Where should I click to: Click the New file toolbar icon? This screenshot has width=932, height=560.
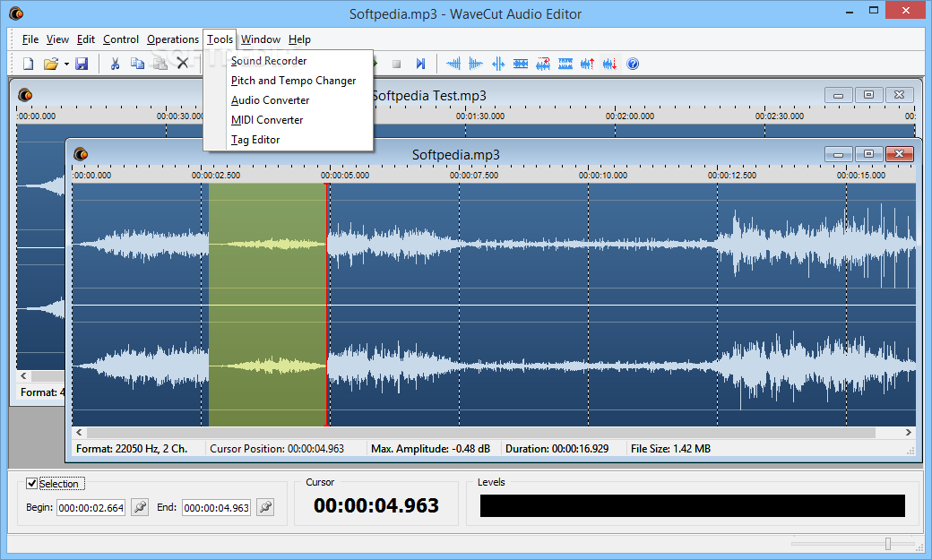[28, 64]
